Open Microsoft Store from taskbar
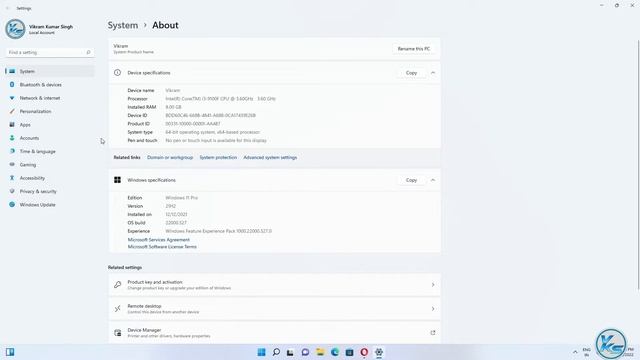The width and height of the screenshot is (640, 360). click(x=349, y=352)
